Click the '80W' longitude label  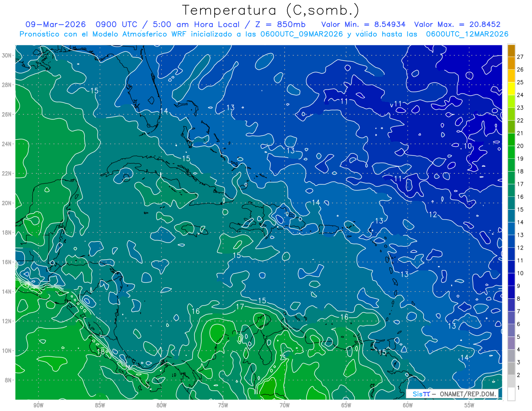point(161,405)
